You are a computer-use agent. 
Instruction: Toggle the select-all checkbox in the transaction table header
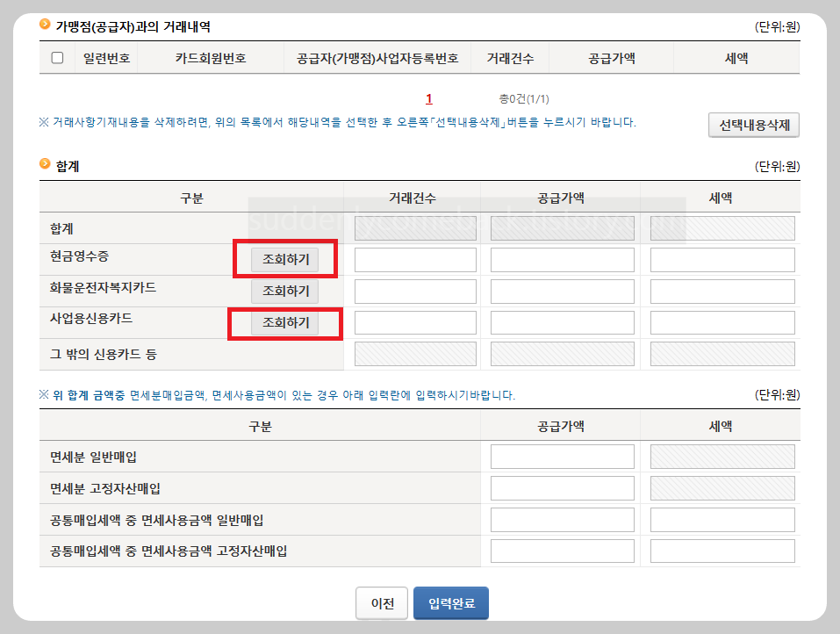pos(58,56)
